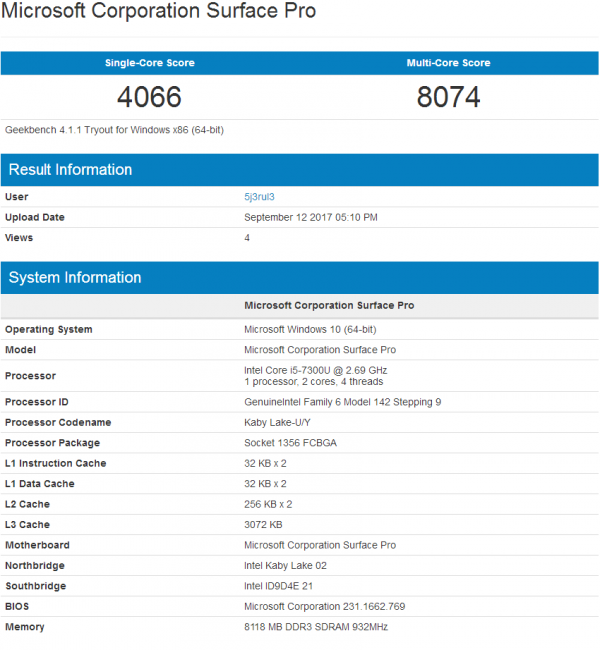The width and height of the screenshot is (600, 650).
Task: Click the page title Microsoft Corporation Surface Pro
Action: (x=158, y=11)
